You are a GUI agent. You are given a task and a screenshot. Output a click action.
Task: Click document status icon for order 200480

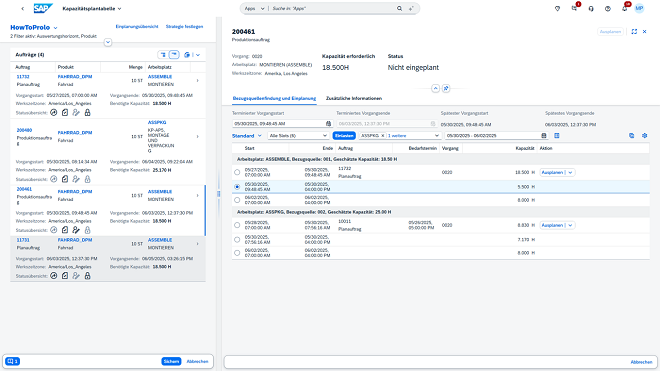65,179
